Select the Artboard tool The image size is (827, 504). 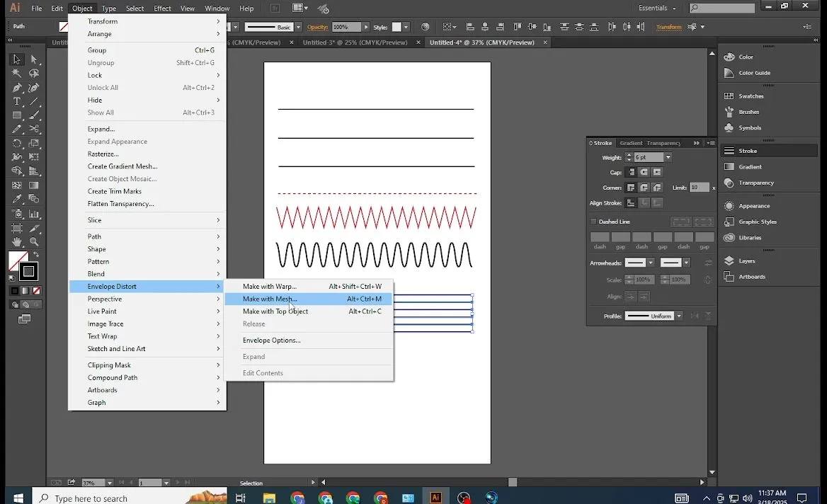tap(16, 228)
